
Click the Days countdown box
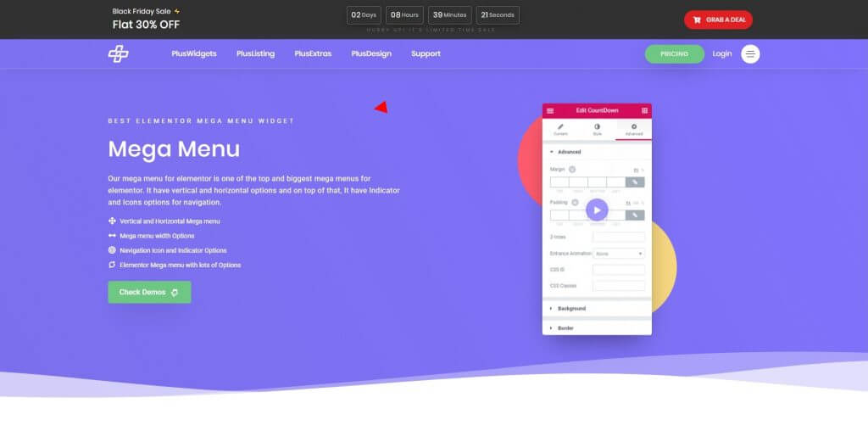click(364, 15)
